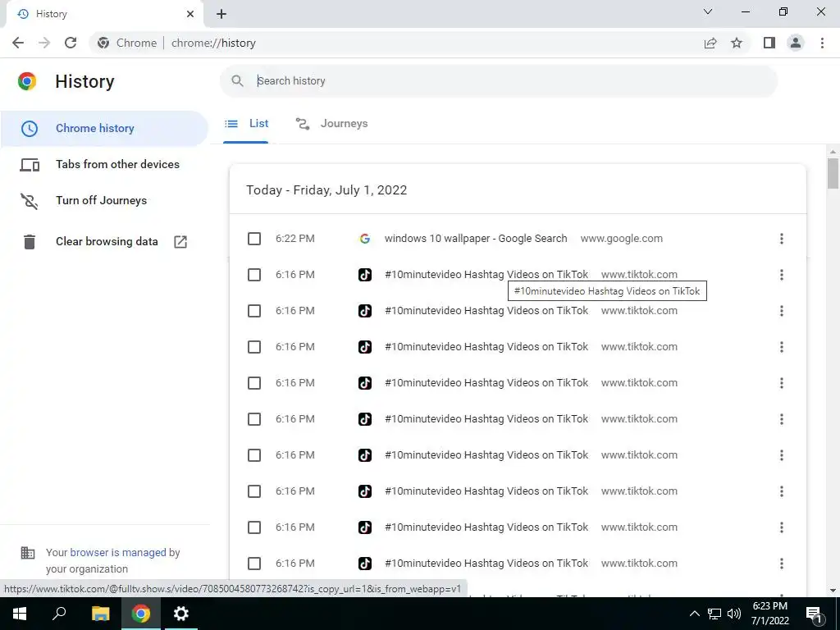840x630 pixels.
Task: Click the journeys icon on the Journeys tab
Action: click(x=303, y=124)
